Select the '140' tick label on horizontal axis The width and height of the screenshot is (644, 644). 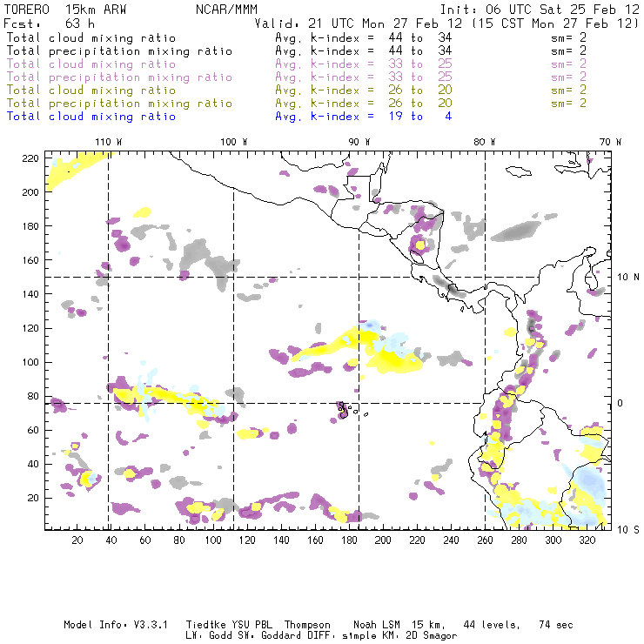point(281,540)
